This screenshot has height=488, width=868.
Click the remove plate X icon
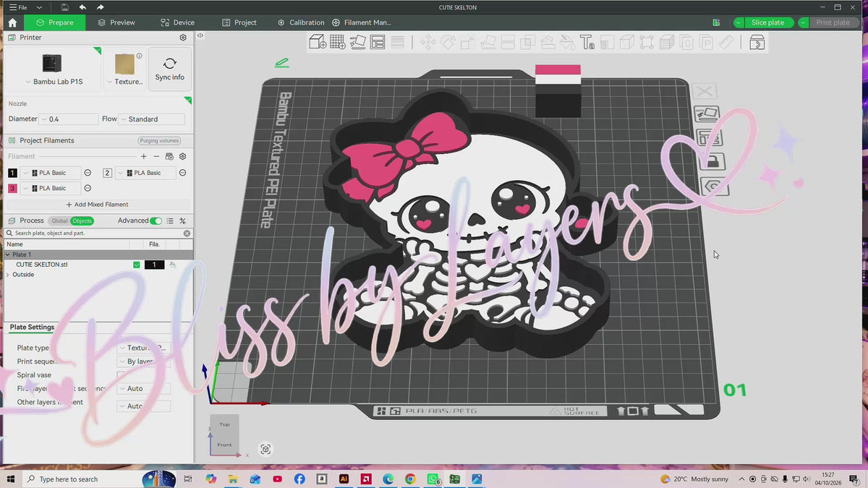point(705,92)
